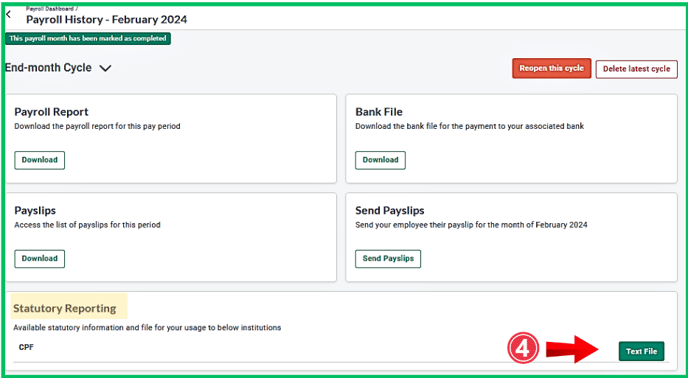688x378 pixels.
Task: Click Delete latest cycle button
Action: click(636, 69)
